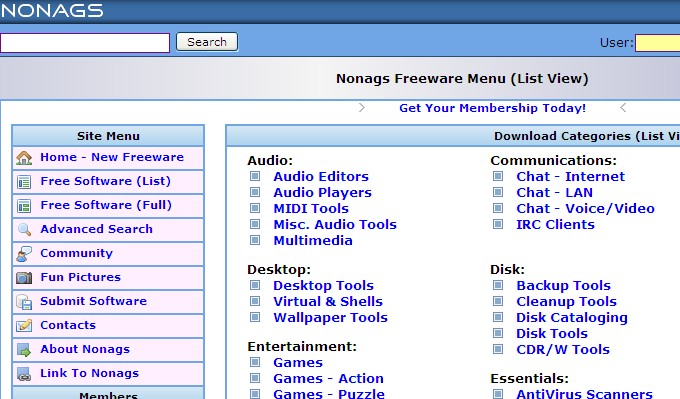Click the list icon beside Free Software (List)
Viewport: 680px width, 399px height.
24,182
